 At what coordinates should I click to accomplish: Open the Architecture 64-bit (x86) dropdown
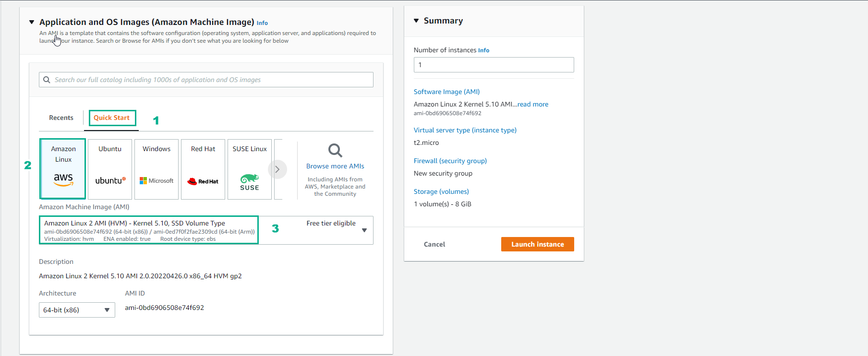[x=77, y=310]
